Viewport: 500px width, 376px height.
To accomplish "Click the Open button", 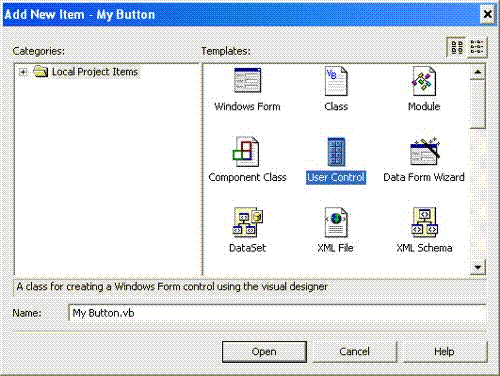I will [264, 352].
